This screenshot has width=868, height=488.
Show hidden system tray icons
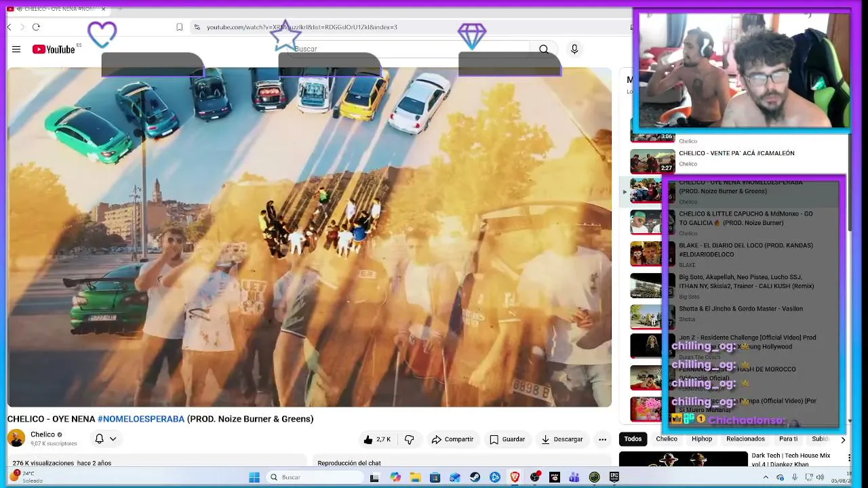[766, 477]
